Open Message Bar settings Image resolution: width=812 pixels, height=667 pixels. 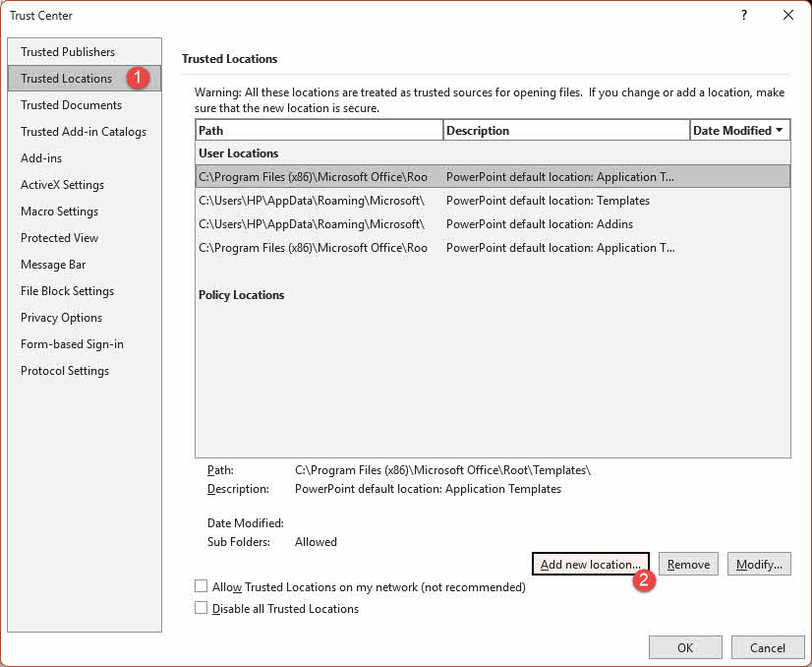(52, 264)
